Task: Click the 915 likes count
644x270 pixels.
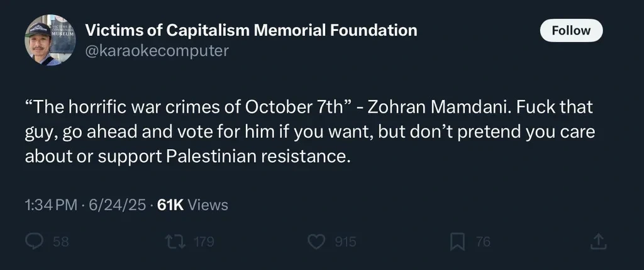Action: point(345,242)
